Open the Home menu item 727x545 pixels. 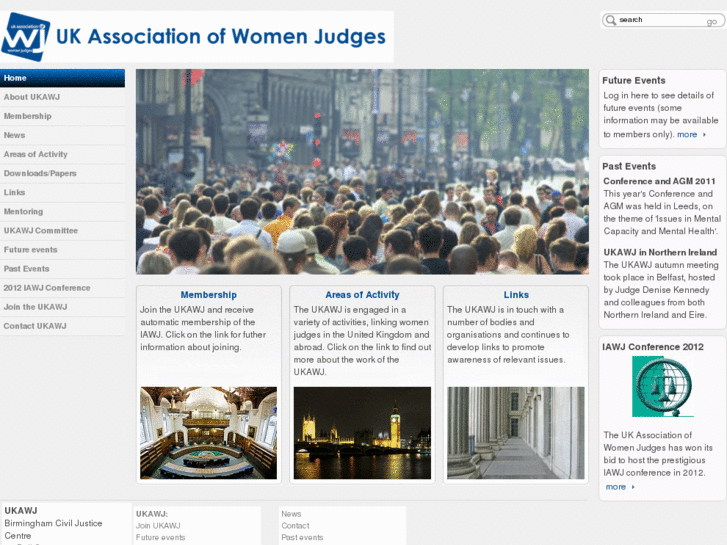[x=62, y=78]
